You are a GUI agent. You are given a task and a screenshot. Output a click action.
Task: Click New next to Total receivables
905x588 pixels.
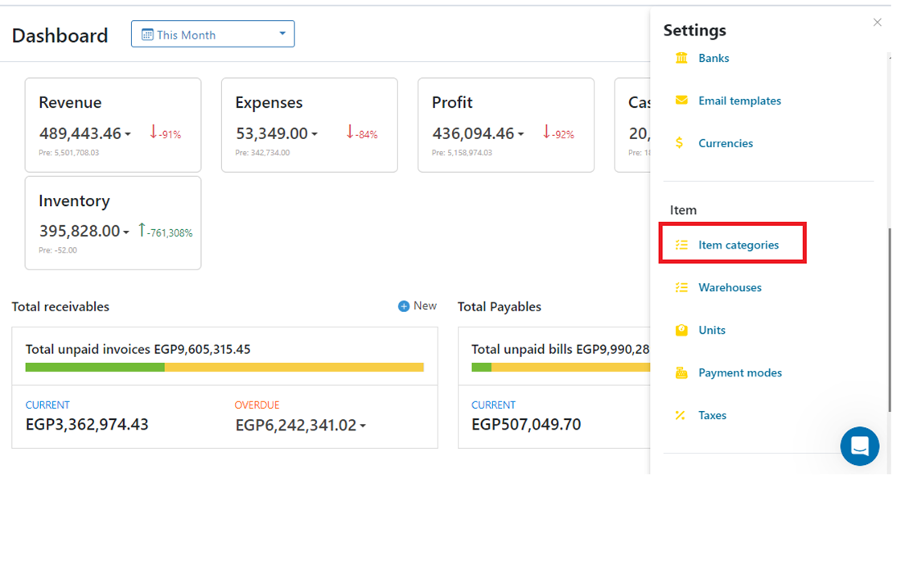pos(418,306)
